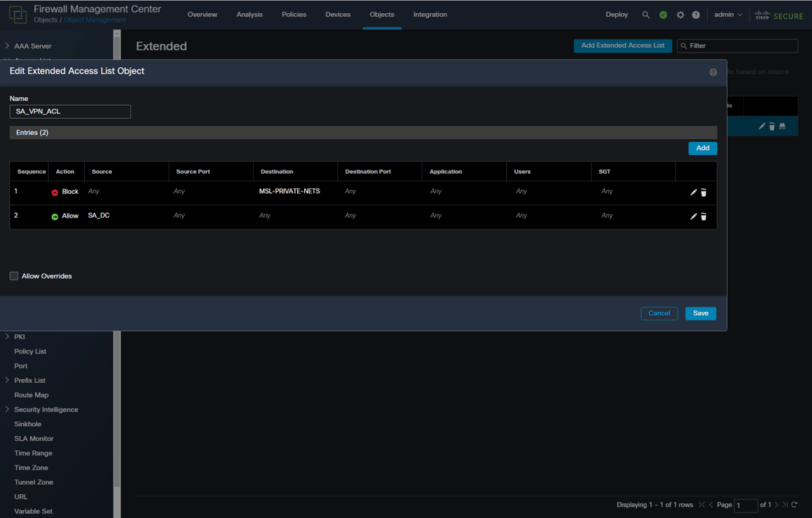Delete the Allow SA_DC entry

(x=704, y=216)
